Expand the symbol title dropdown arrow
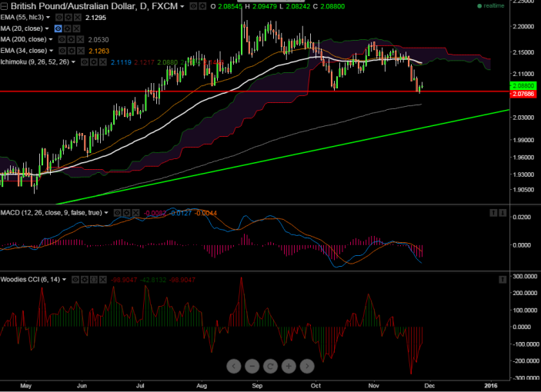The image size is (541, 392). point(183,5)
